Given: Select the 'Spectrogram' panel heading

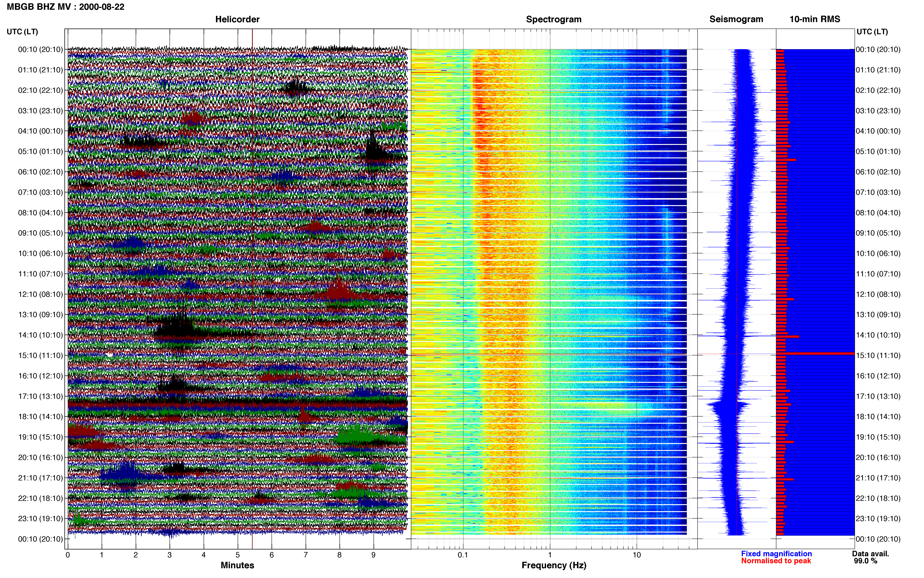Looking at the screenshot, I should pyautogui.click(x=554, y=19).
